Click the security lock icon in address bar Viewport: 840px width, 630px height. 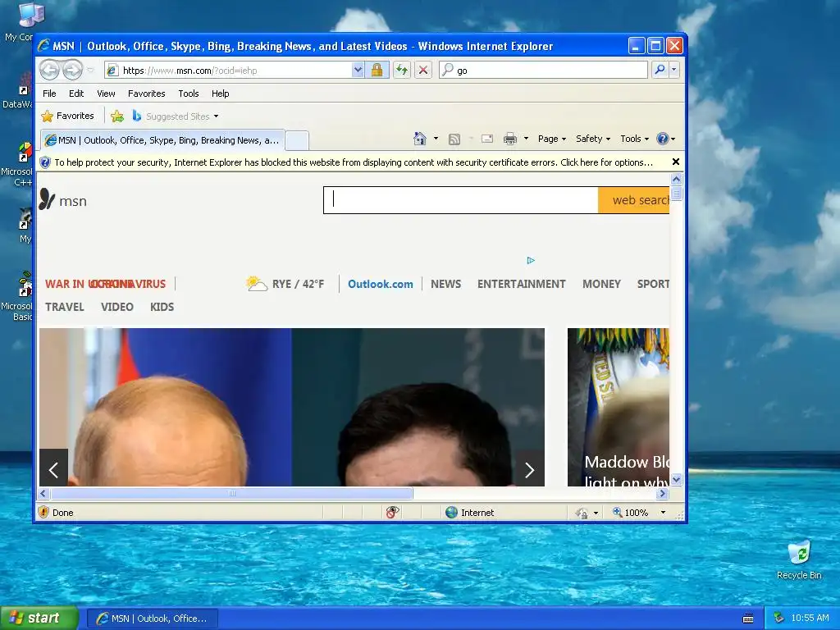tap(377, 71)
